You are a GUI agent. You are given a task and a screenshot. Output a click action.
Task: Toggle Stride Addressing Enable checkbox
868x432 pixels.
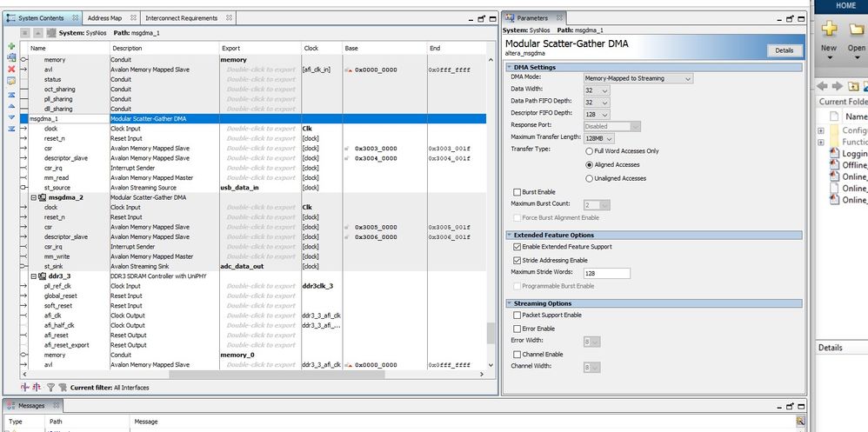click(517, 260)
